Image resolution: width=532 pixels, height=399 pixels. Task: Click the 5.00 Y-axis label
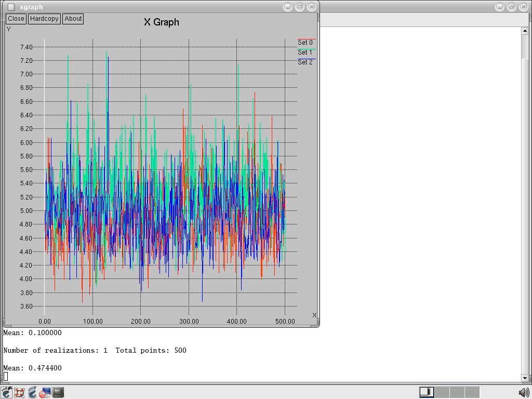(x=26, y=211)
